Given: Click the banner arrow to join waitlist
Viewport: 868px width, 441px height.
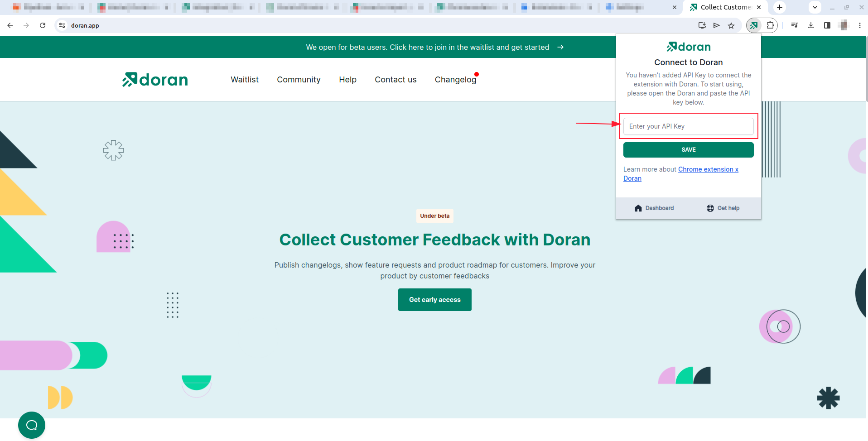Looking at the screenshot, I should coord(560,47).
